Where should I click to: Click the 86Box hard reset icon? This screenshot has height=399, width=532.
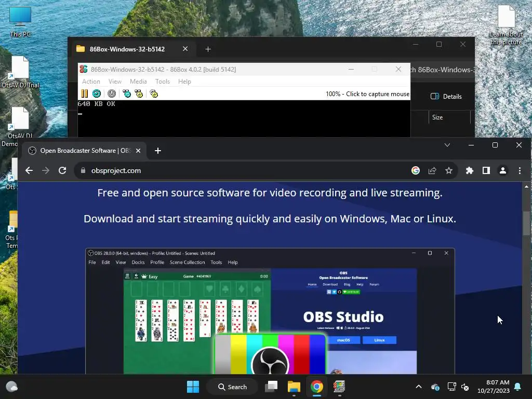click(x=97, y=94)
